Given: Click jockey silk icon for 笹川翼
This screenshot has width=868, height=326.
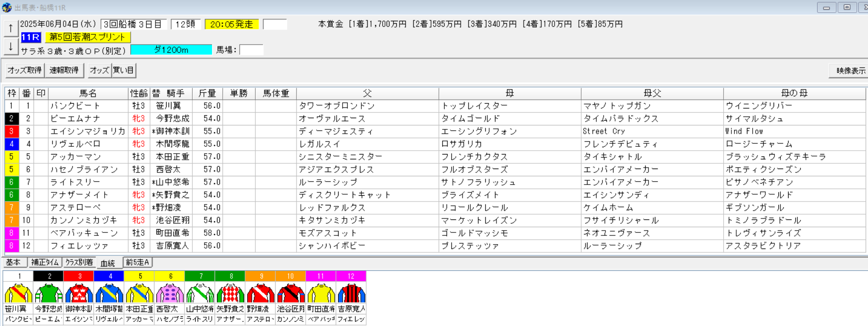Looking at the screenshot, I should coord(18,293).
